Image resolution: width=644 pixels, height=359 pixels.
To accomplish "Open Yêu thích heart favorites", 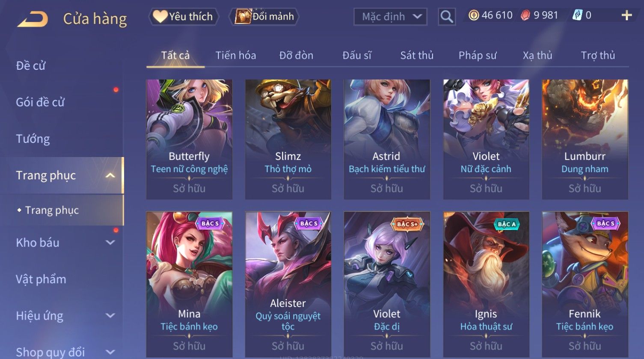I will click(x=183, y=17).
